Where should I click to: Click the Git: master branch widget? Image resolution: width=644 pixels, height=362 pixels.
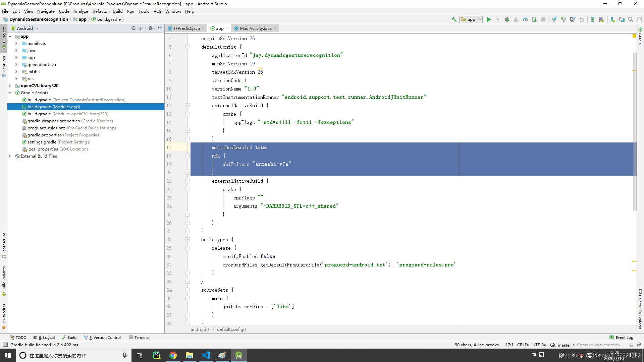pos(562,345)
